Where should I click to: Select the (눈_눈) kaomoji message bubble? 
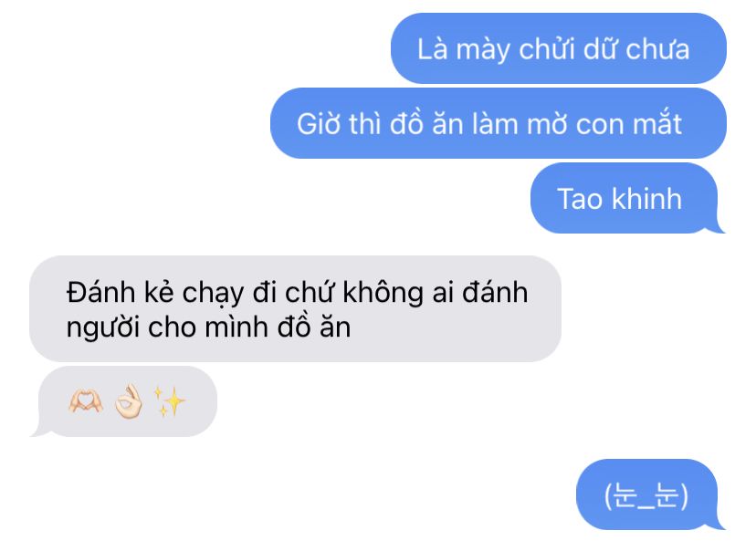[650, 494]
